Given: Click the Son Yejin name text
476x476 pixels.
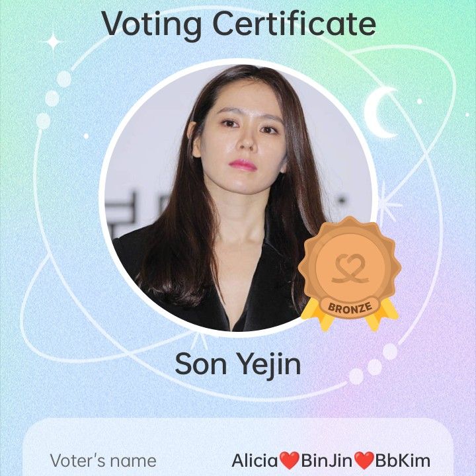Looking at the screenshot, I should pyautogui.click(x=238, y=365).
